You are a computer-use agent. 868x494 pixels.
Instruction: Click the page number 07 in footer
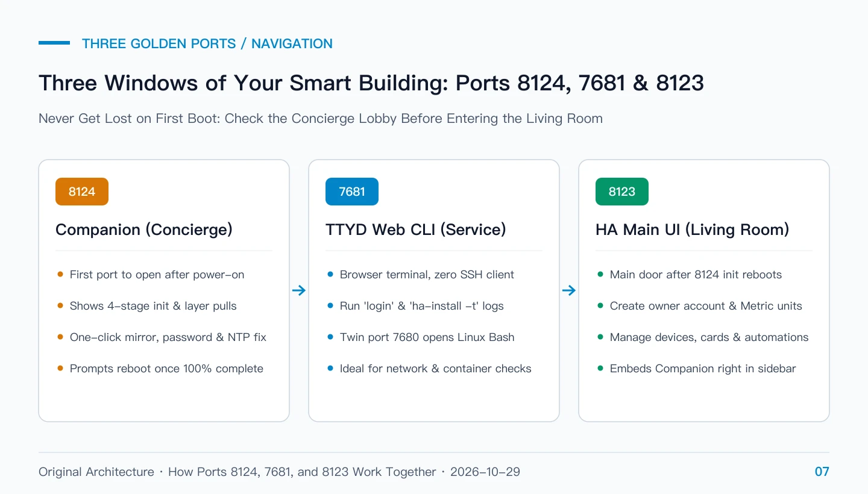822,472
